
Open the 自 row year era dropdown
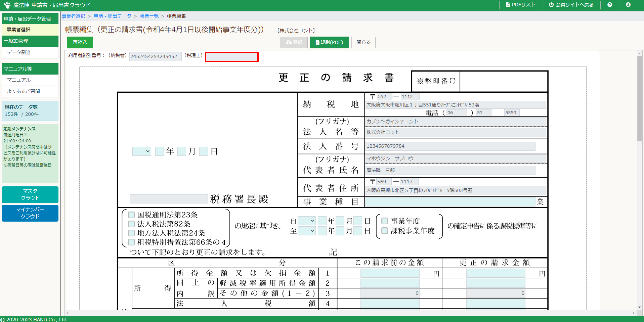click(x=307, y=221)
